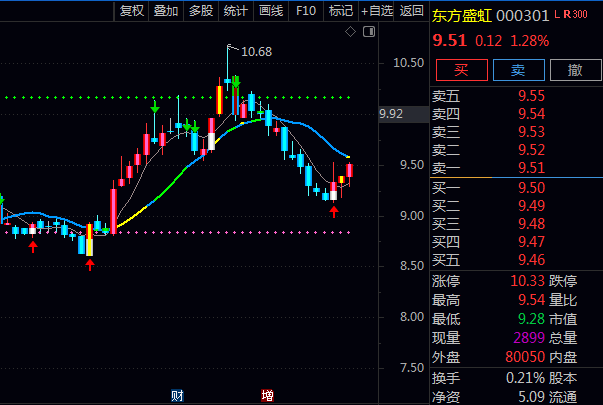Click the 净资 value 5.09

[531, 397]
